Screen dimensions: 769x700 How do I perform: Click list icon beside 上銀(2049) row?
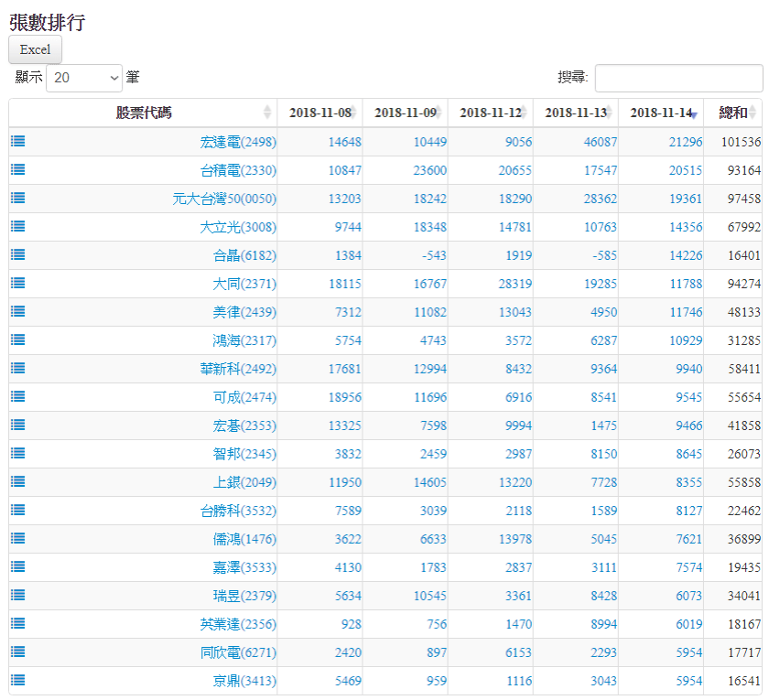(x=18, y=481)
